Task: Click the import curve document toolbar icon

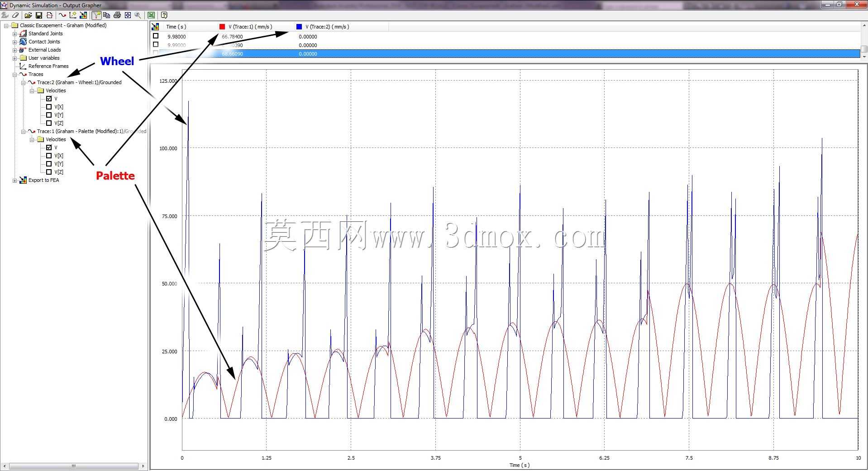Action: (50, 15)
